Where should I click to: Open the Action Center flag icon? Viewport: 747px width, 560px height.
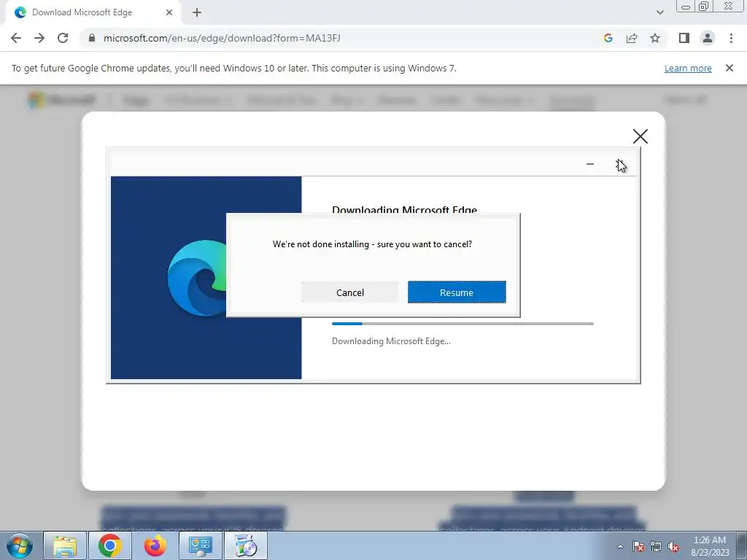click(x=638, y=546)
